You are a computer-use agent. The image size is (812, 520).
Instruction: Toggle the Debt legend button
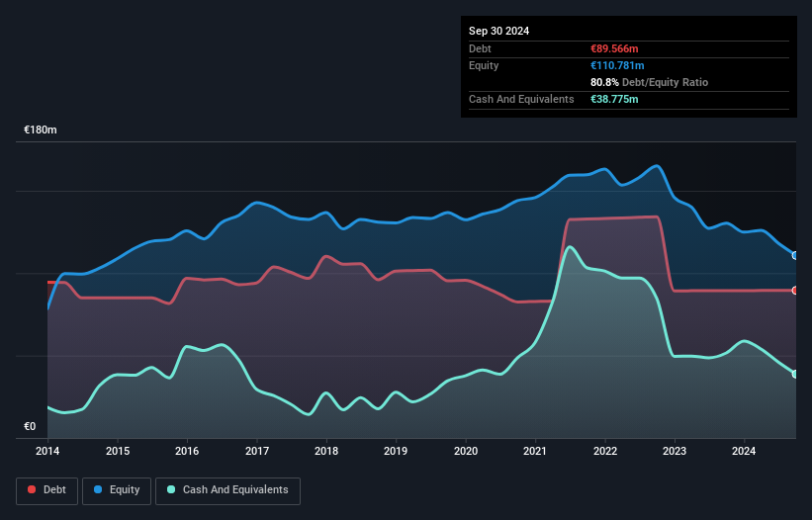[47, 490]
